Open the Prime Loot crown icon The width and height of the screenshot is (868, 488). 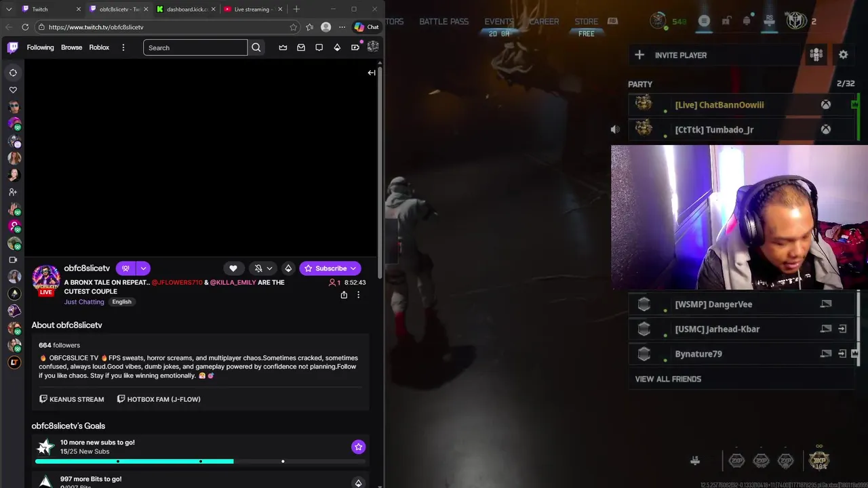(x=283, y=47)
